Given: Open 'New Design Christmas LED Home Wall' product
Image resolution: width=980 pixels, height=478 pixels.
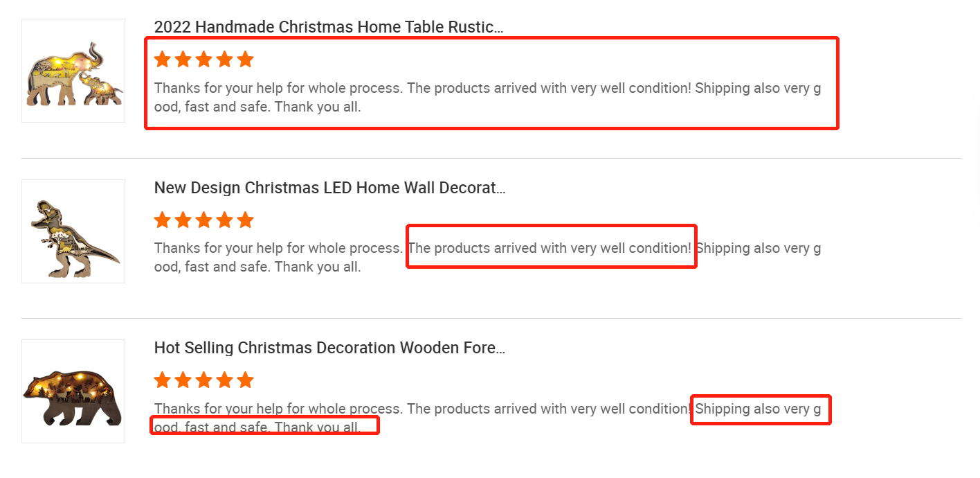Looking at the screenshot, I should coord(329,188).
